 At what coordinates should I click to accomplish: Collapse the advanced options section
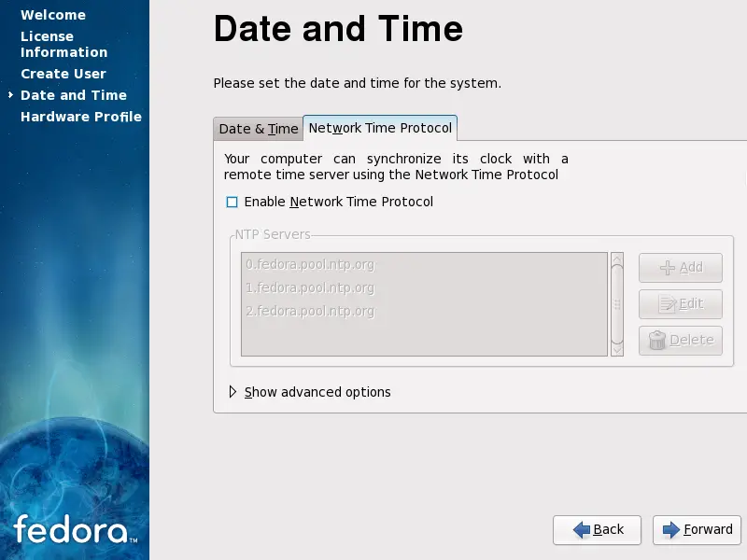pos(317,392)
